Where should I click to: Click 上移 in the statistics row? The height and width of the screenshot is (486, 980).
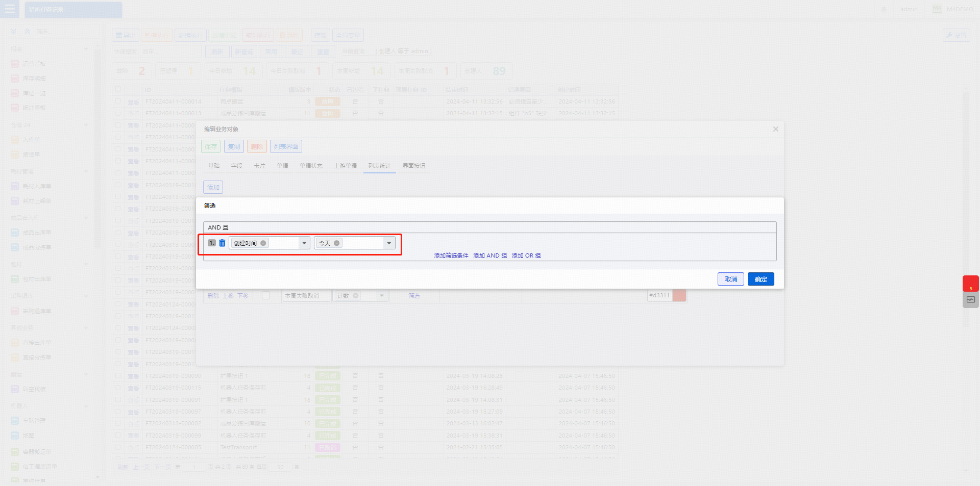(x=228, y=296)
